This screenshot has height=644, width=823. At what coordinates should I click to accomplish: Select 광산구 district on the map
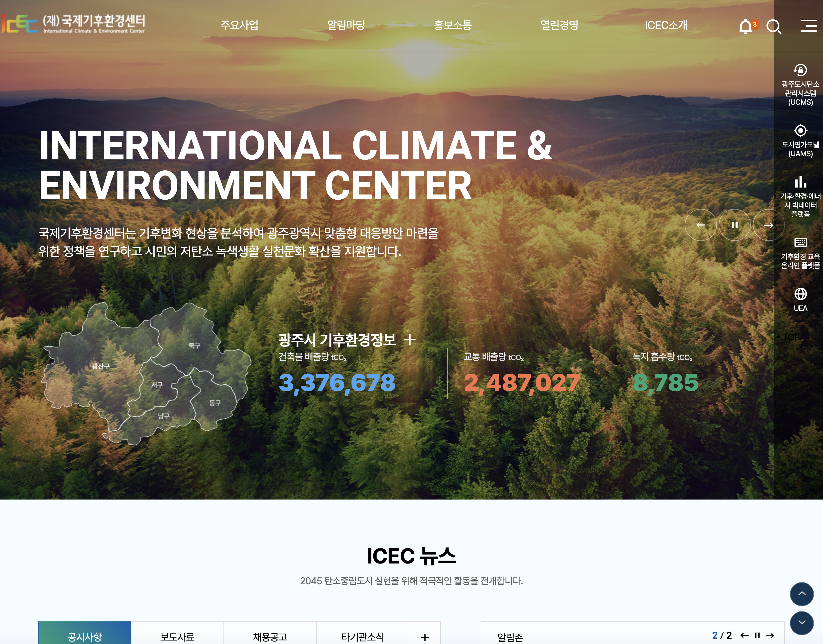pos(100,366)
